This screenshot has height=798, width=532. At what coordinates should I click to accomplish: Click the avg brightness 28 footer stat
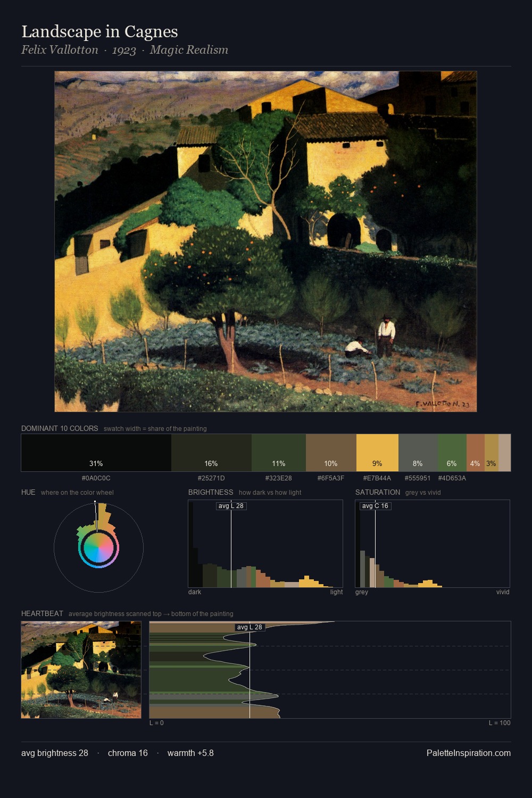click(x=55, y=753)
